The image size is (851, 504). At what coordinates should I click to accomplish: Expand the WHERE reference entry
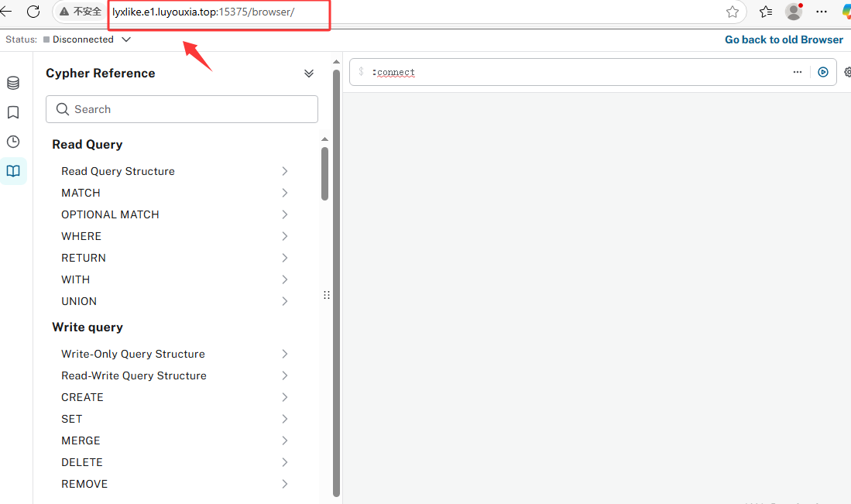pyautogui.click(x=174, y=237)
